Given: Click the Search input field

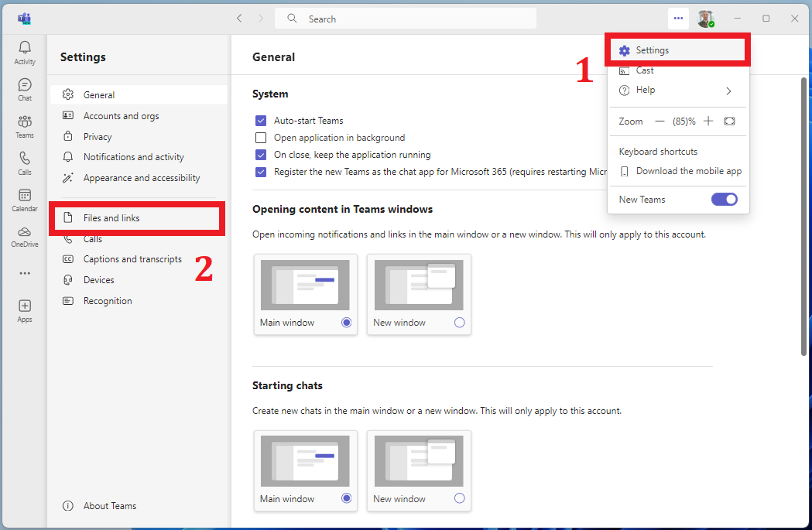Looking at the screenshot, I should click(406, 19).
